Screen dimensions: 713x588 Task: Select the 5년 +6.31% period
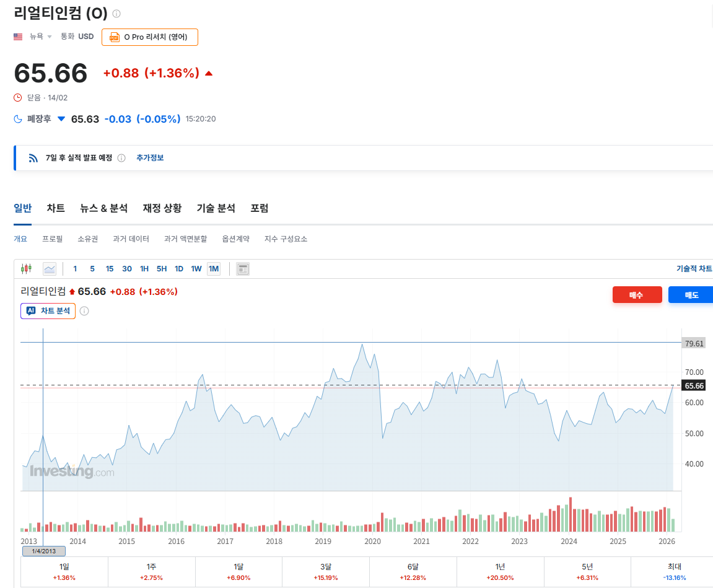pos(587,572)
